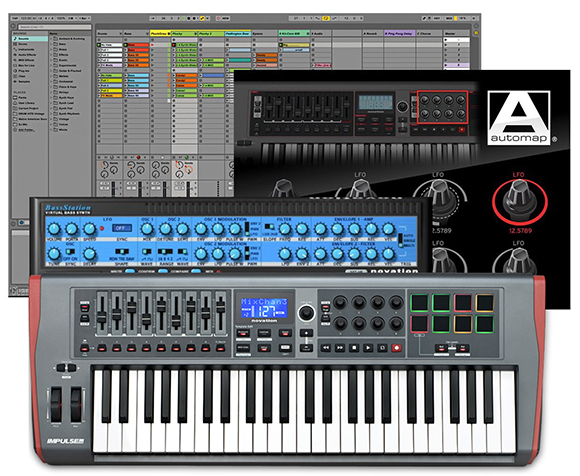Image resolution: width=580 pixels, height=476 pixels.
Task: Expand the Bass folder triangle in Ableton browser
Action: tap(51, 44)
